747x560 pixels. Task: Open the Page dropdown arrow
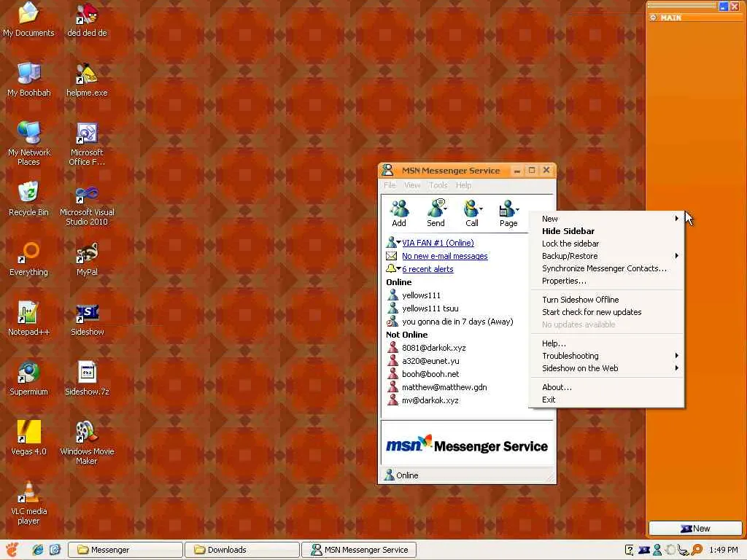[x=517, y=209]
